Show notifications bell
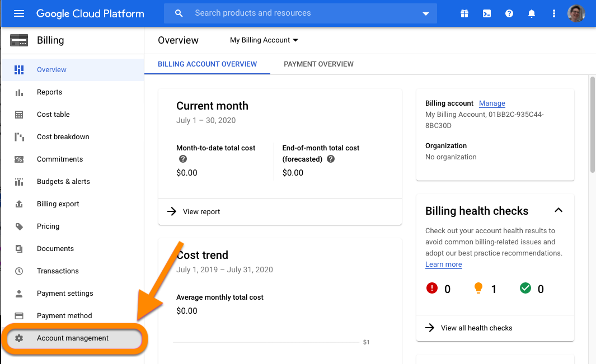Screen dimensions: 596x364 pyautogui.click(x=532, y=13)
